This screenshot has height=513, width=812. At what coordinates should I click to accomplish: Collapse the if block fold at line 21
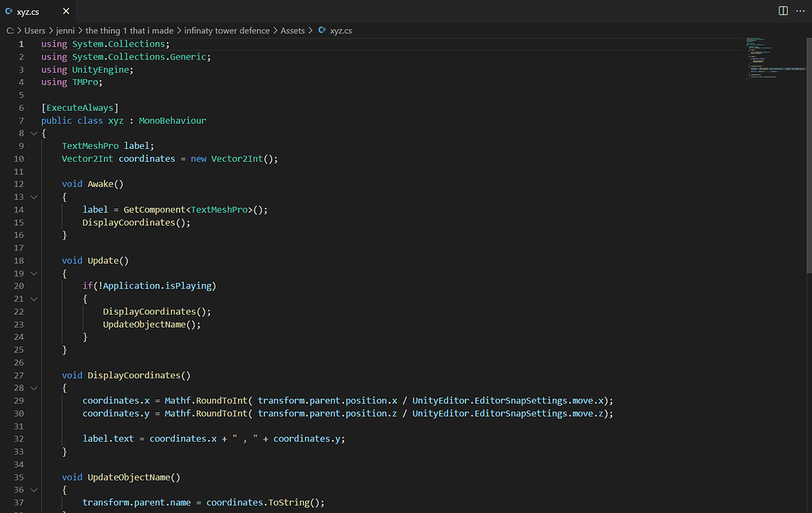point(33,299)
